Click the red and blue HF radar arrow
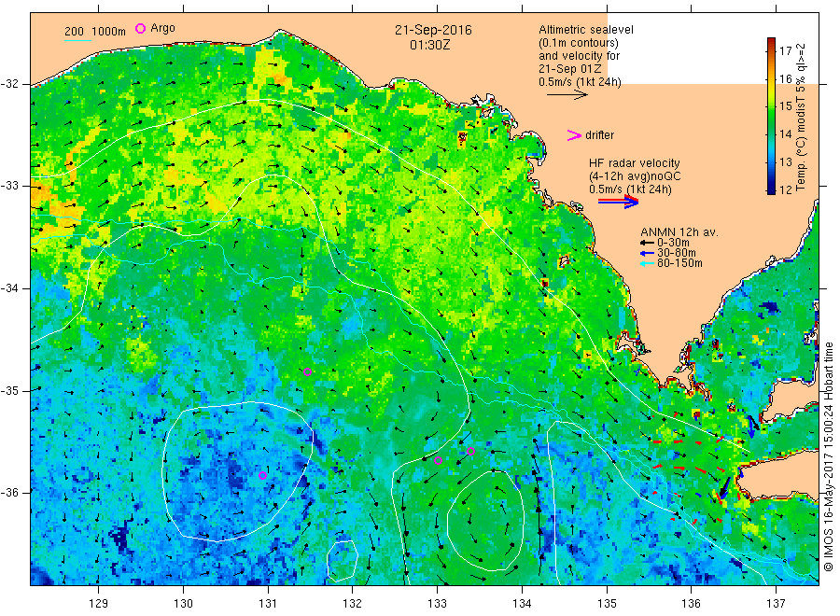The image size is (840, 616). click(618, 202)
